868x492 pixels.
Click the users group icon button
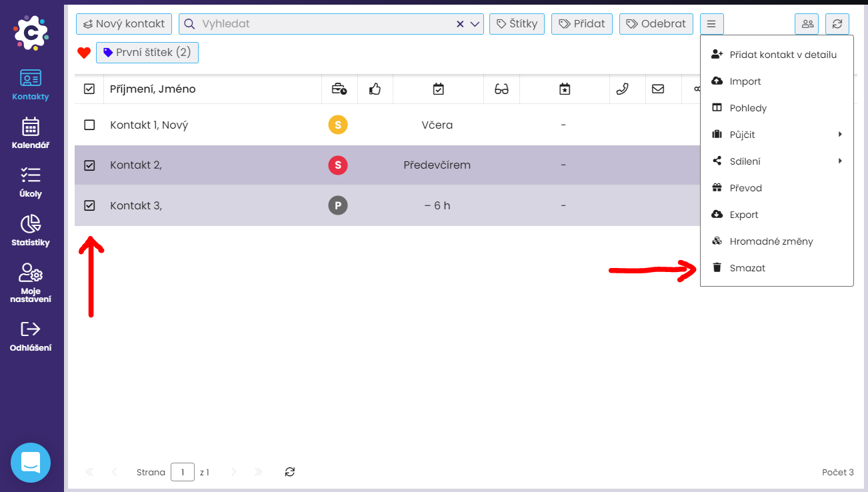tap(807, 24)
